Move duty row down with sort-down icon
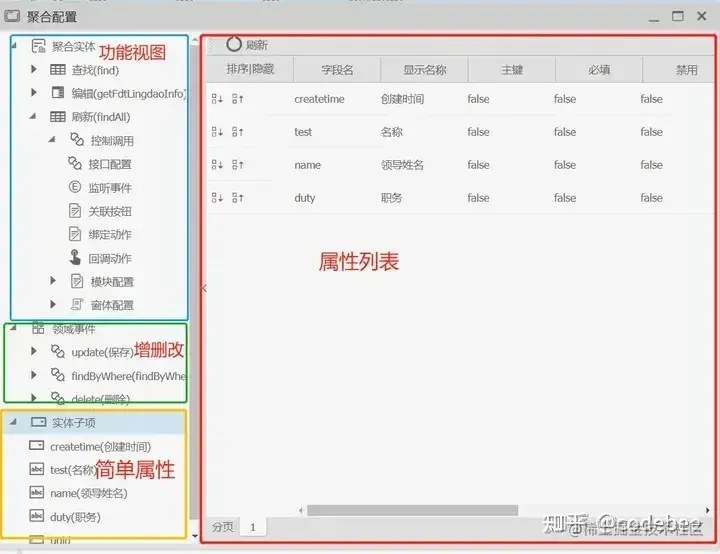720x554 pixels. tap(217, 198)
